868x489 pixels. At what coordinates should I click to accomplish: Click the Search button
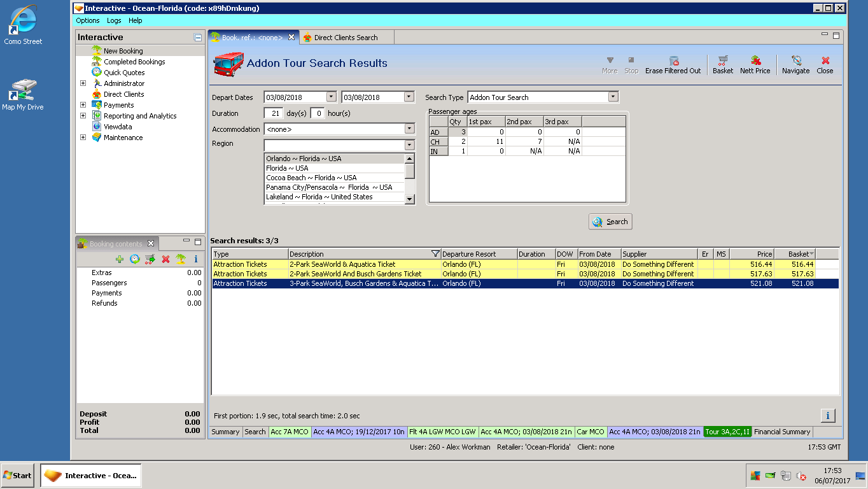click(x=610, y=222)
